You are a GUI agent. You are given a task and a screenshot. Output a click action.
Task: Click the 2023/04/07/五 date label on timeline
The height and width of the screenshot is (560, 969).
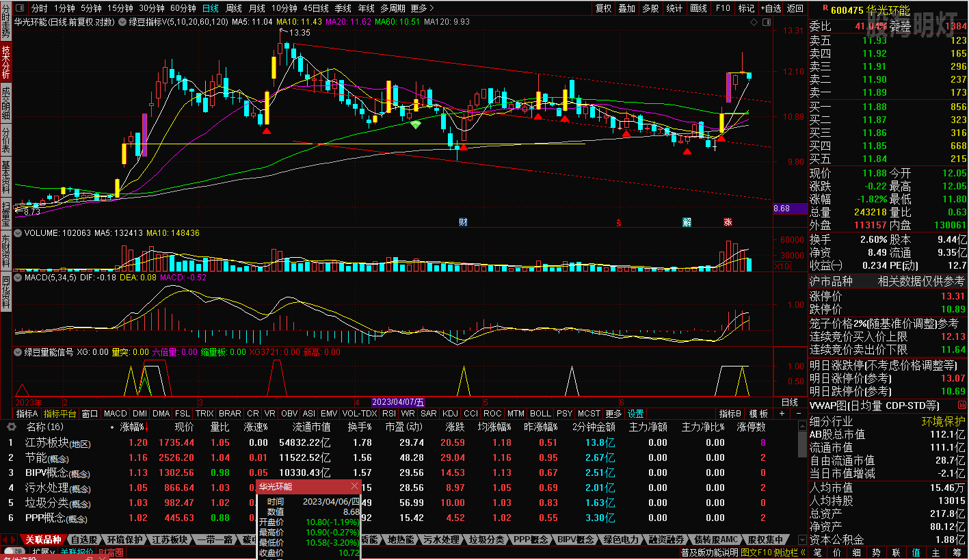coord(399,402)
